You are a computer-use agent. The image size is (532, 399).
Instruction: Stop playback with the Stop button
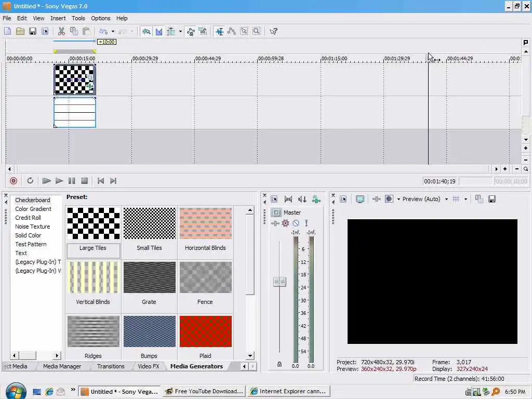coord(85,181)
